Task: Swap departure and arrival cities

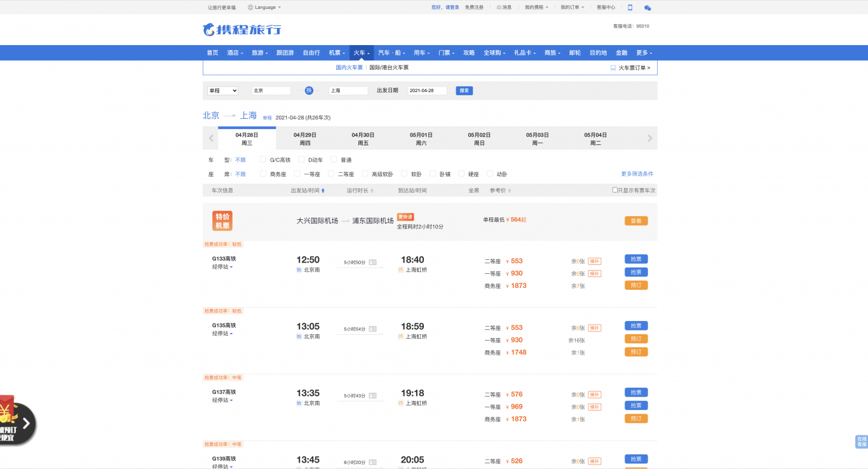Action: [309, 90]
